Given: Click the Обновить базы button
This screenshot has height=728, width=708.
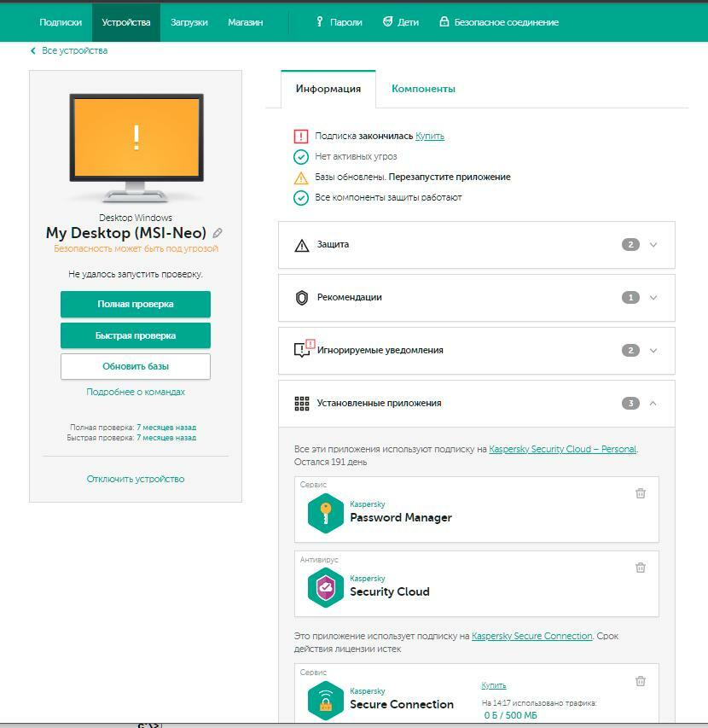Looking at the screenshot, I should point(136,366).
